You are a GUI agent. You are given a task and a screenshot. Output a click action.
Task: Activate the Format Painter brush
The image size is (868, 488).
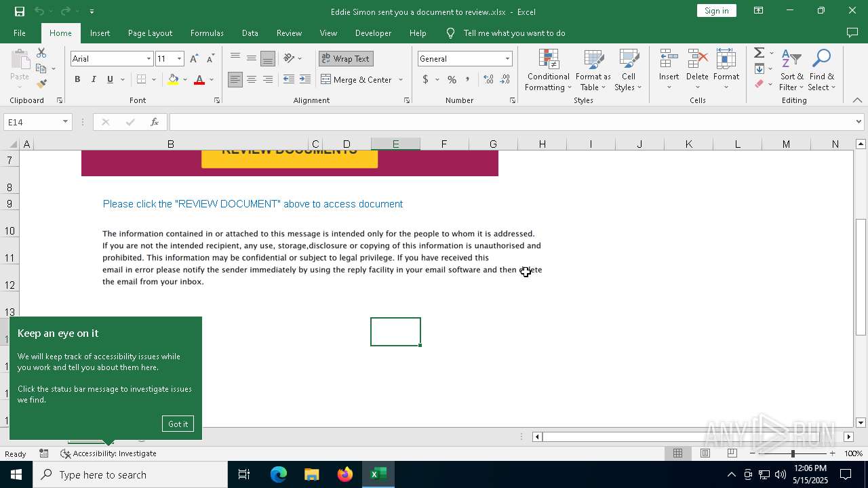(x=41, y=84)
